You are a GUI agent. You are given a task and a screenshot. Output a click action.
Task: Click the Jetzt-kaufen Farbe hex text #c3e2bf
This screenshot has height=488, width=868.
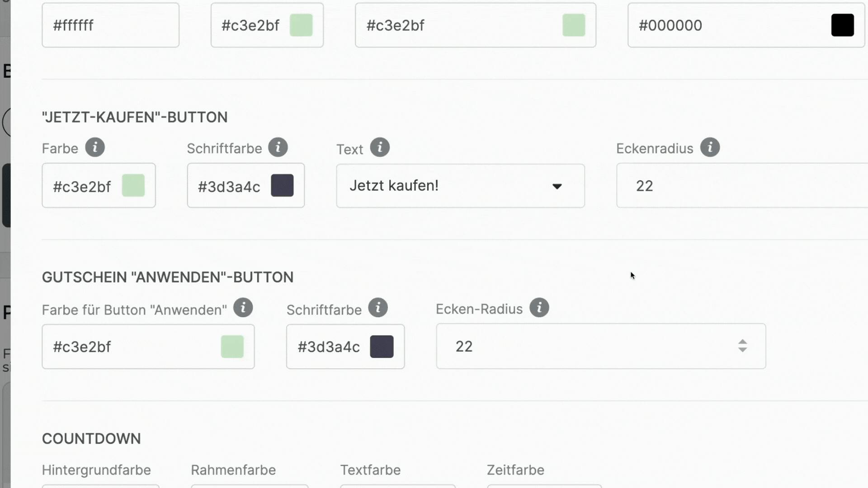(x=82, y=187)
